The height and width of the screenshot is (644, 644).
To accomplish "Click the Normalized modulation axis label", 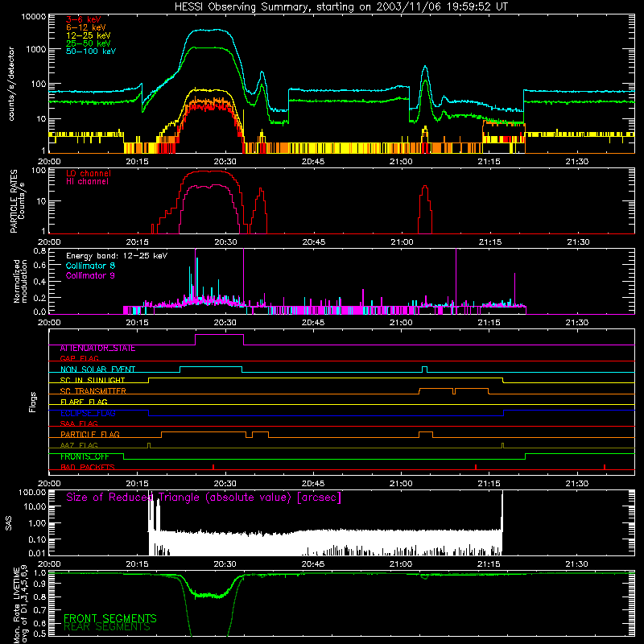I will [x=20, y=281].
